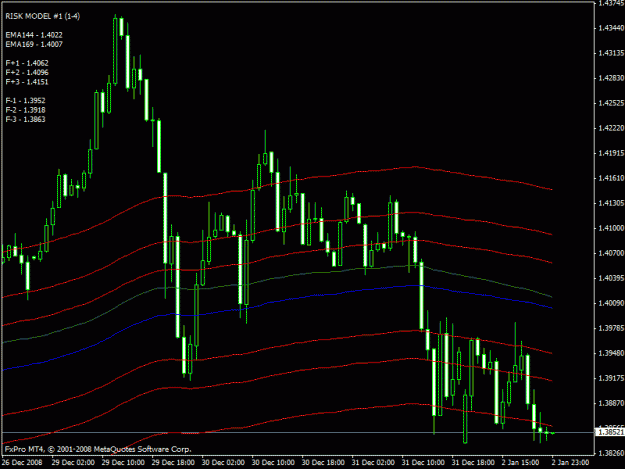The width and height of the screenshot is (625, 469).
Task: Click the '2 Jan 15:00' time axis label
Action: tap(521, 463)
